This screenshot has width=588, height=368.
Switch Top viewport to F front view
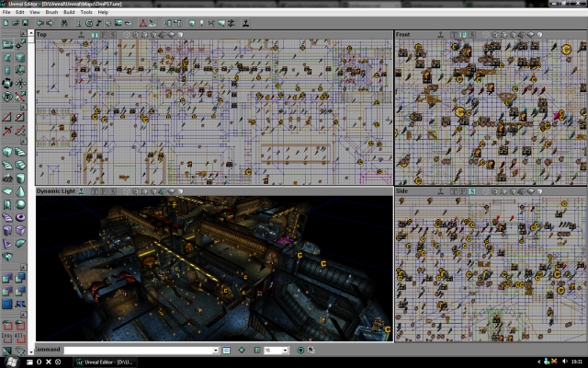point(104,35)
